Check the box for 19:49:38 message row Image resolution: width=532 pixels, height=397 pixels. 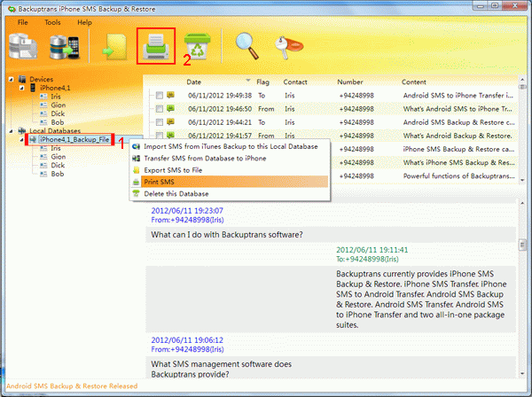[160, 95]
